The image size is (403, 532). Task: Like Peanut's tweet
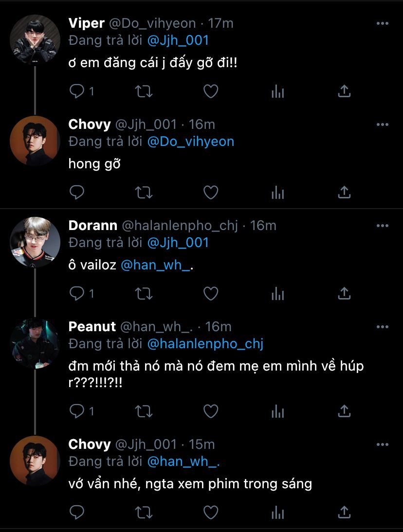pos(210,411)
